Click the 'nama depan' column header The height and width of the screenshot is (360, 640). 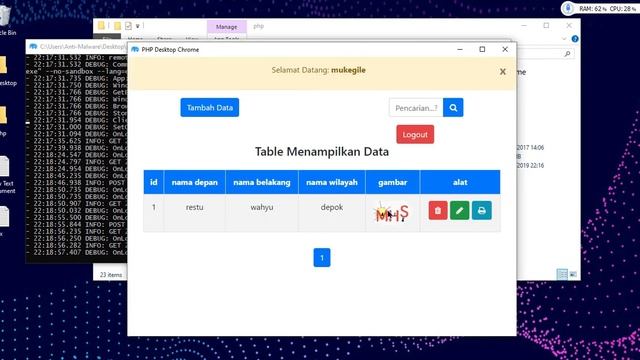[x=195, y=182]
